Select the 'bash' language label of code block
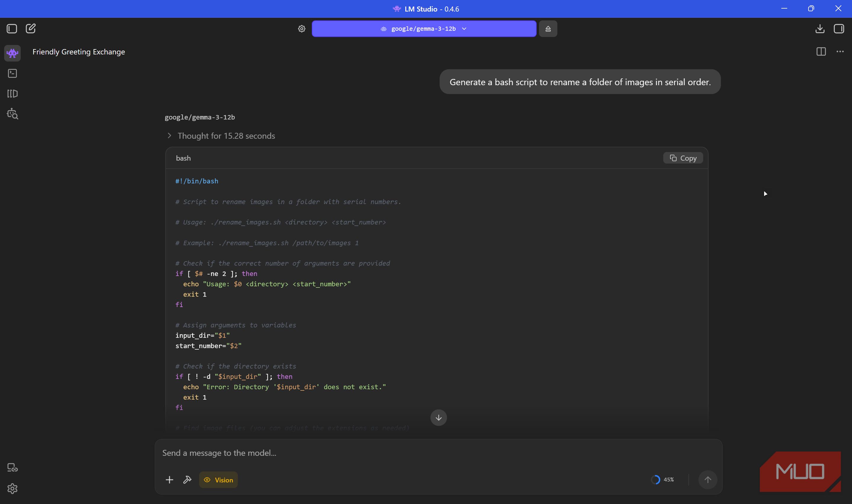The image size is (852, 504). coord(183,158)
